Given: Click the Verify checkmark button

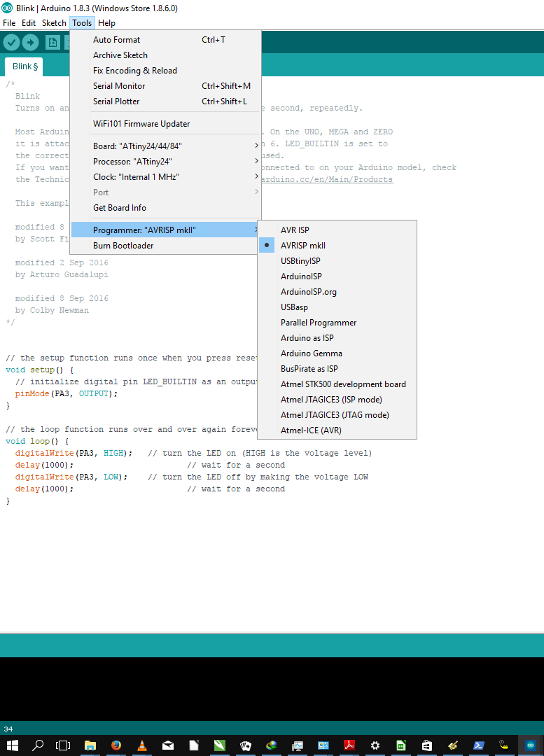Looking at the screenshot, I should pyautogui.click(x=12, y=43).
